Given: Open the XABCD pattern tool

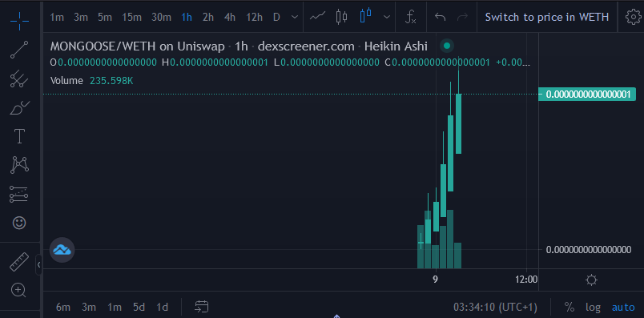Looking at the screenshot, I should pyautogui.click(x=19, y=165).
